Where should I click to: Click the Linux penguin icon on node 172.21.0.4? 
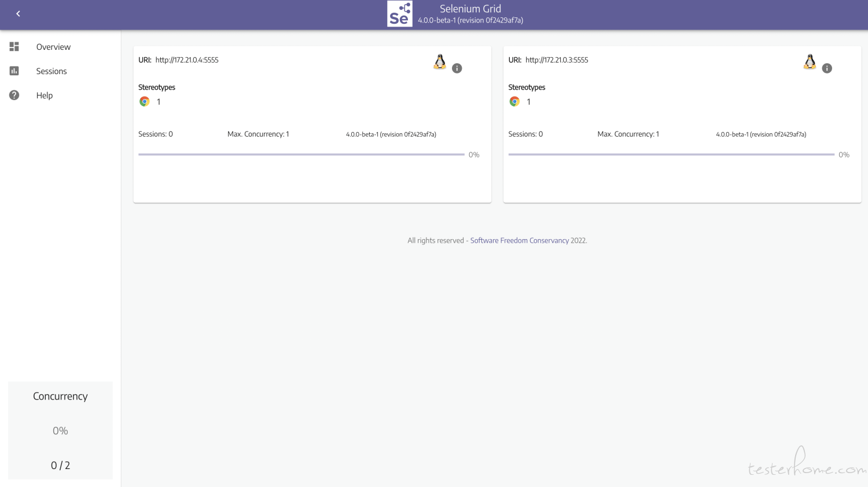[440, 62]
